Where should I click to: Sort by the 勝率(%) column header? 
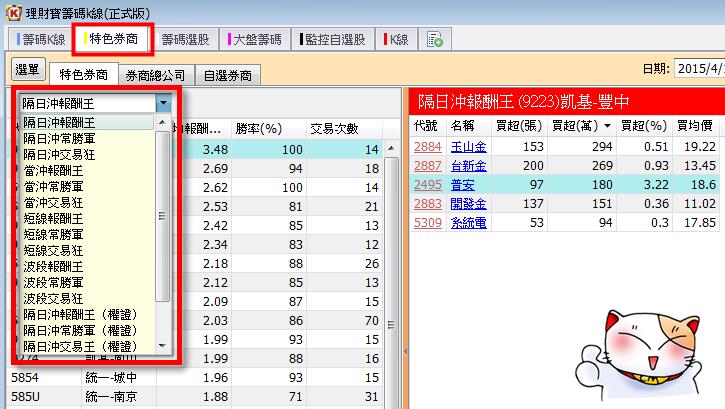point(258,128)
